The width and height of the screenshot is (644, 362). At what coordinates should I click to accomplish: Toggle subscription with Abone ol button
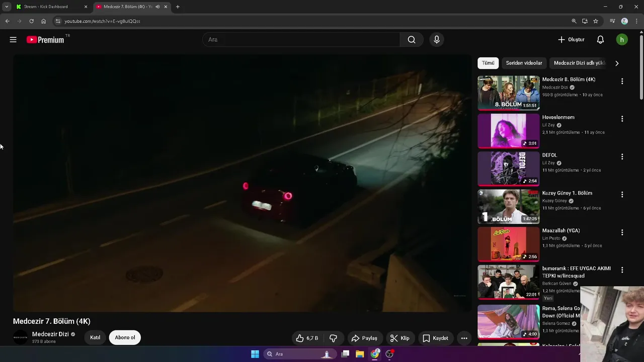coord(125,337)
